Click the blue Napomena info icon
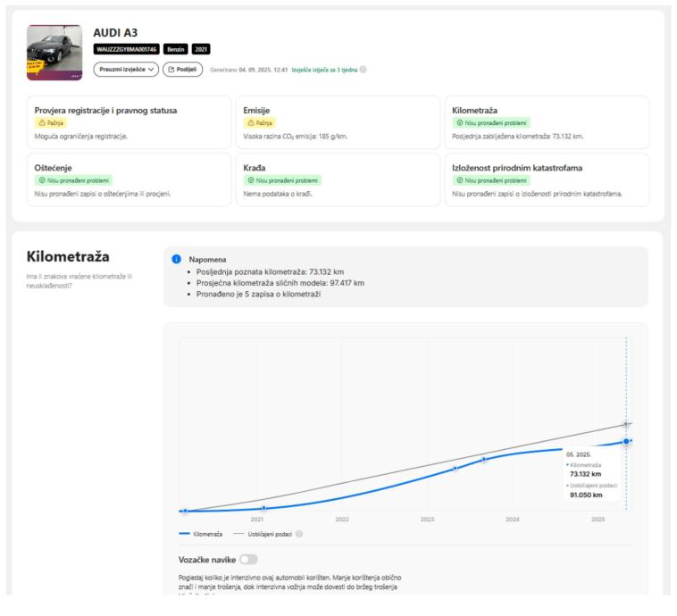 point(176,259)
